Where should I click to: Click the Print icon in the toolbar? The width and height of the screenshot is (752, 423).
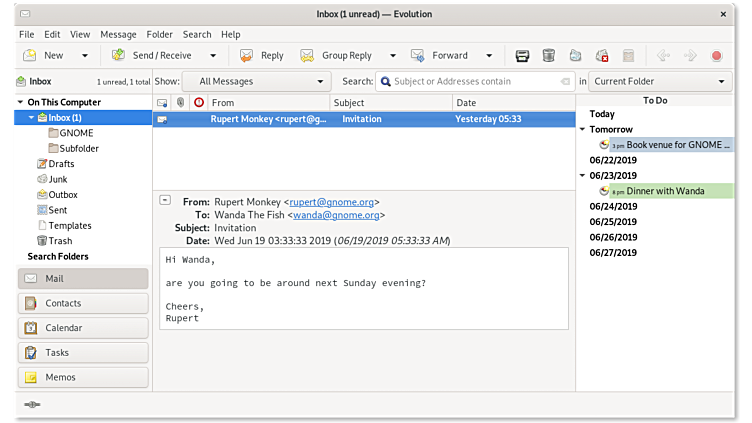pos(522,56)
